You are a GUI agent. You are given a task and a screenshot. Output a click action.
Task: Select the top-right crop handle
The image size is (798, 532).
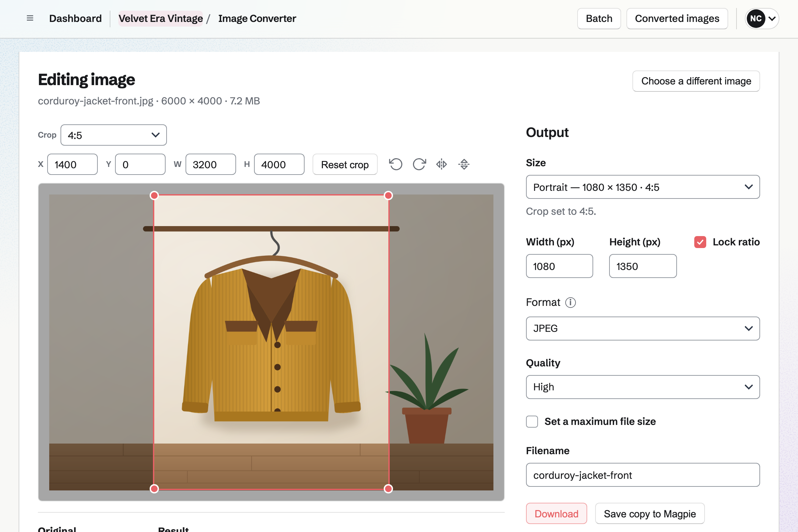point(388,196)
